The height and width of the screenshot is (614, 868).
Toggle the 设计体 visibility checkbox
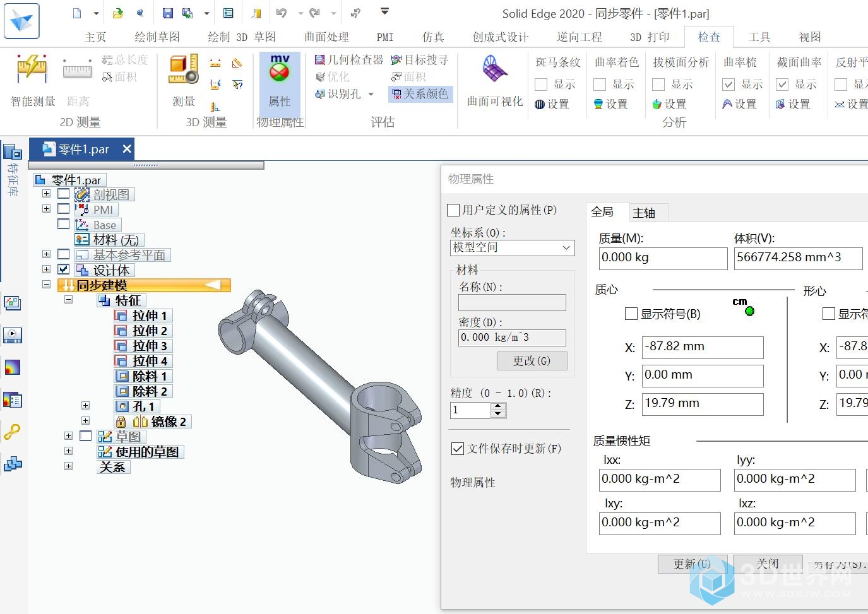coord(63,269)
